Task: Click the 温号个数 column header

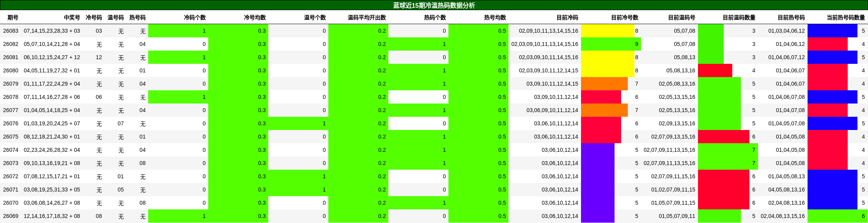Action: pos(315,18)
